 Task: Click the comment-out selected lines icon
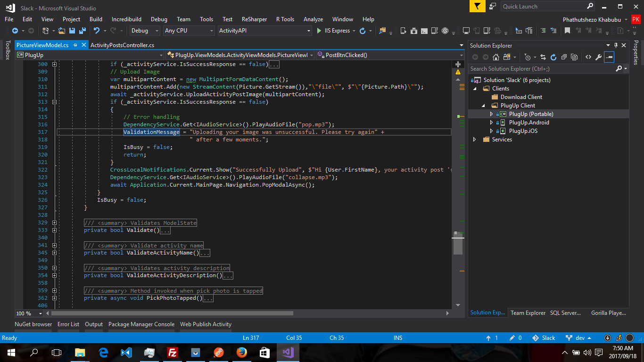pos(543,31)
